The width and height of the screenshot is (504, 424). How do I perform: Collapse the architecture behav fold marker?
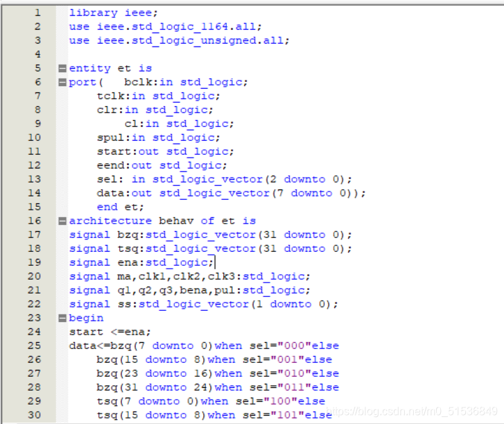62,221
